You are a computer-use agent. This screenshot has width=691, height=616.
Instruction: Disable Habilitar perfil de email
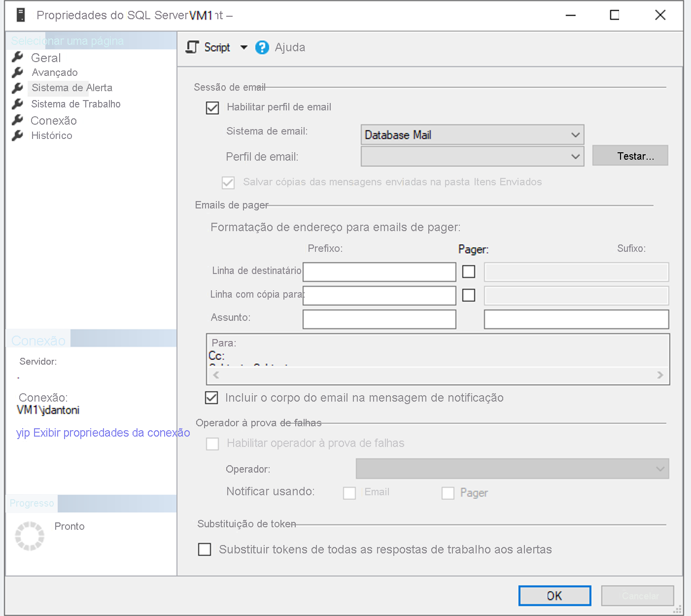(212, 107)
